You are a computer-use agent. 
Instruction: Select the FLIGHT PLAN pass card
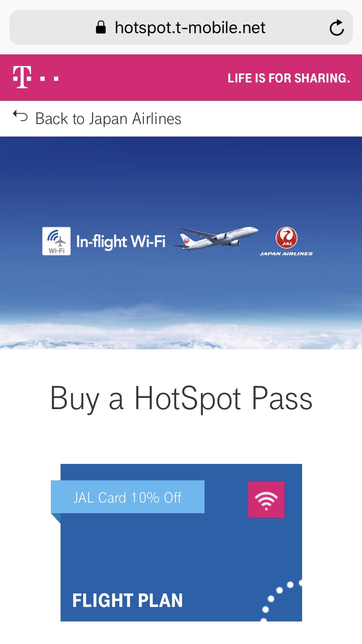(181, 543)
